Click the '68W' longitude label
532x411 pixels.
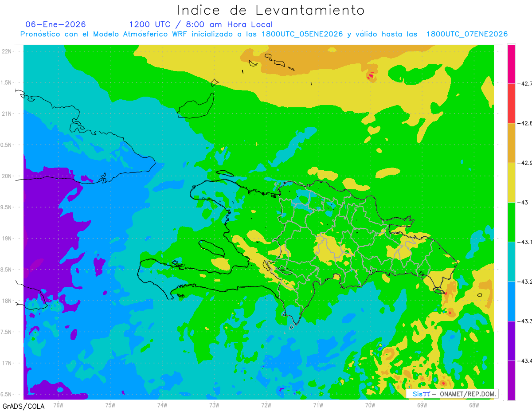[x=474, y=405]
